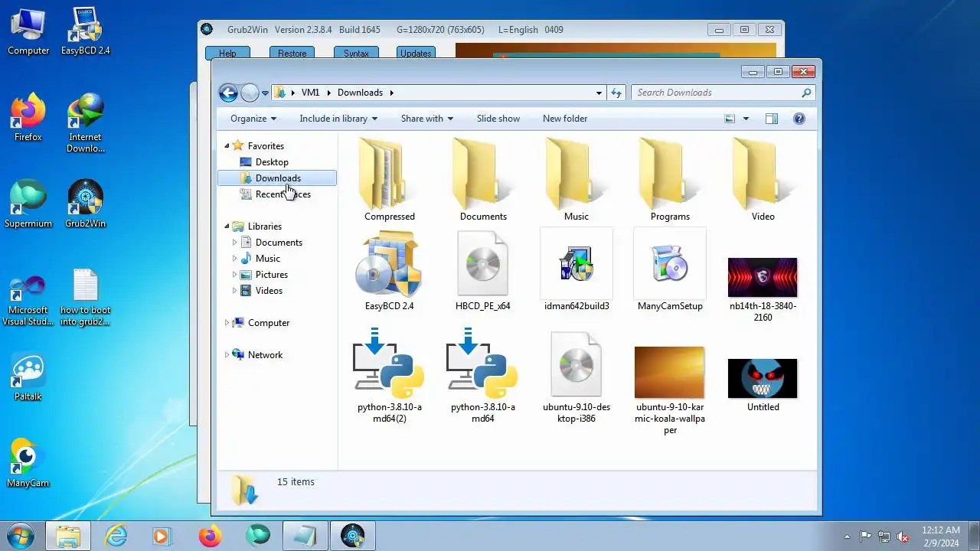Viewport: 980px width, 551px height.
Task: Open the view options dropdown arrow
Action: [746, 119]
